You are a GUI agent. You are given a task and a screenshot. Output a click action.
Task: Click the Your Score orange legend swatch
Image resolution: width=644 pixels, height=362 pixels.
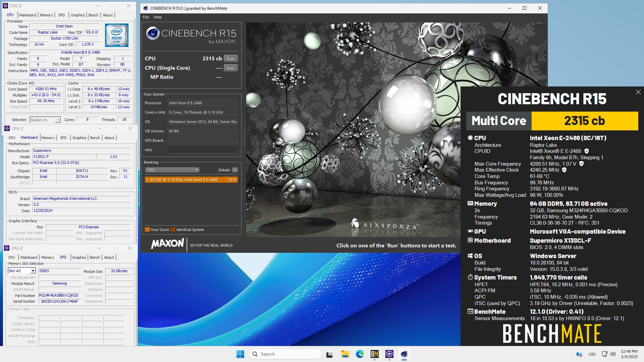[x=147, y=230]
